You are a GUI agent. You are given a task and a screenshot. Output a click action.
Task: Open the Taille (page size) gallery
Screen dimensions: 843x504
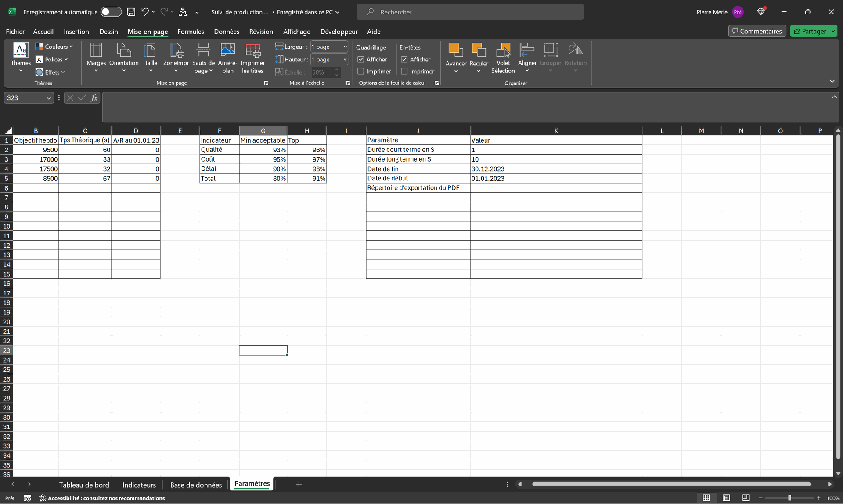tap(151, 58)
